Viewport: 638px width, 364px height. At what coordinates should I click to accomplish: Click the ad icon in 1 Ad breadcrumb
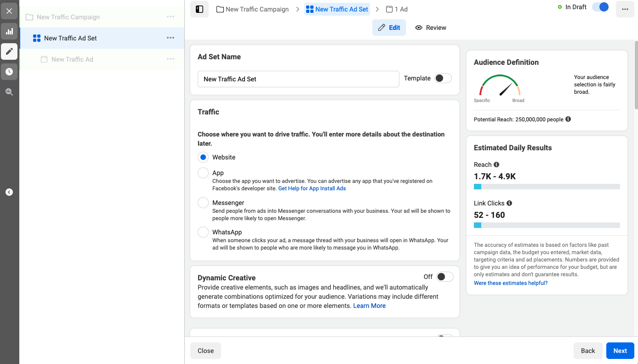[x=389, y=9]
